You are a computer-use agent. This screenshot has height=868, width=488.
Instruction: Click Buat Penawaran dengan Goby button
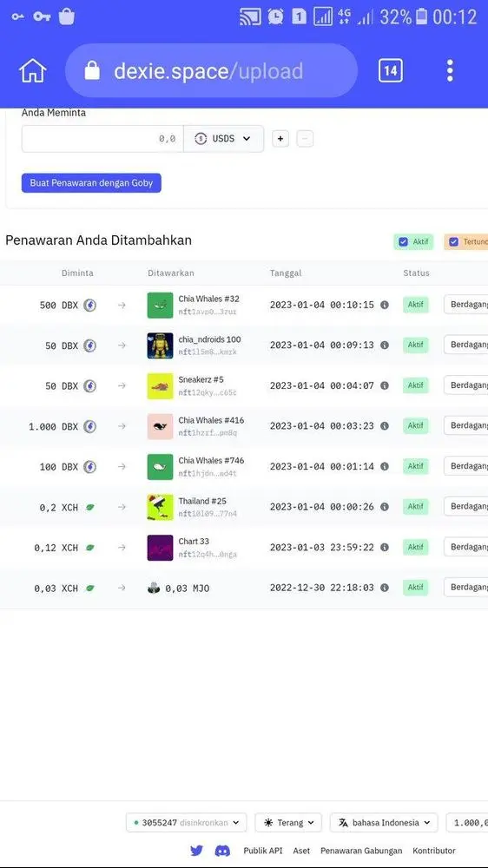[x=91, y=182]
